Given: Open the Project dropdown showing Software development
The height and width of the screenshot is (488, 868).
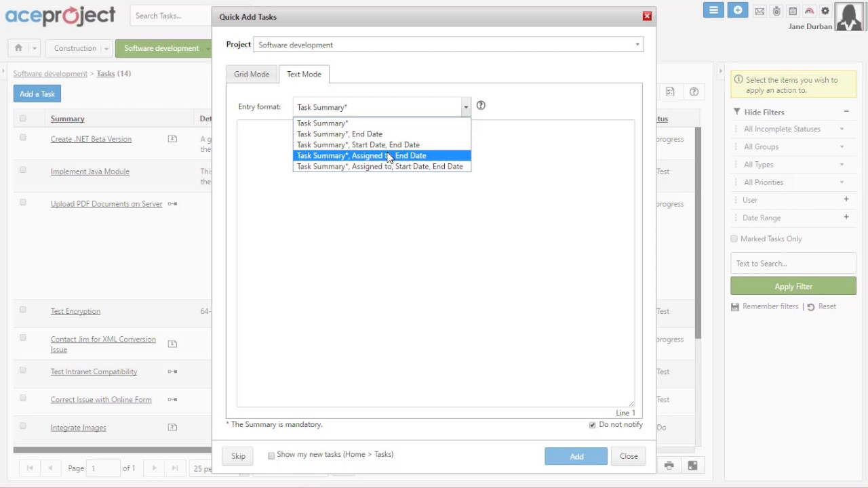Looking at the screenshot, I should [x=448, y=45].
